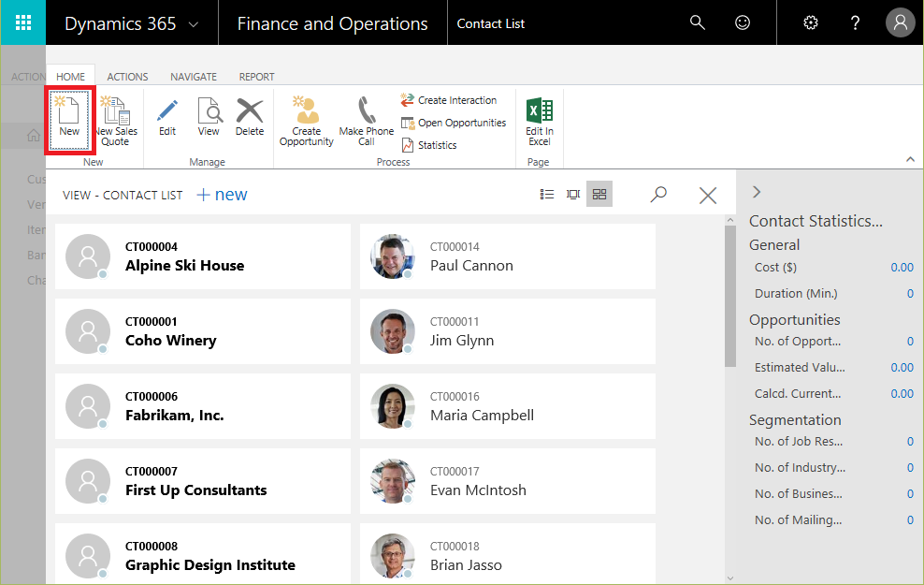Click the No. of Industry Groups value

[x=910, y=468]
